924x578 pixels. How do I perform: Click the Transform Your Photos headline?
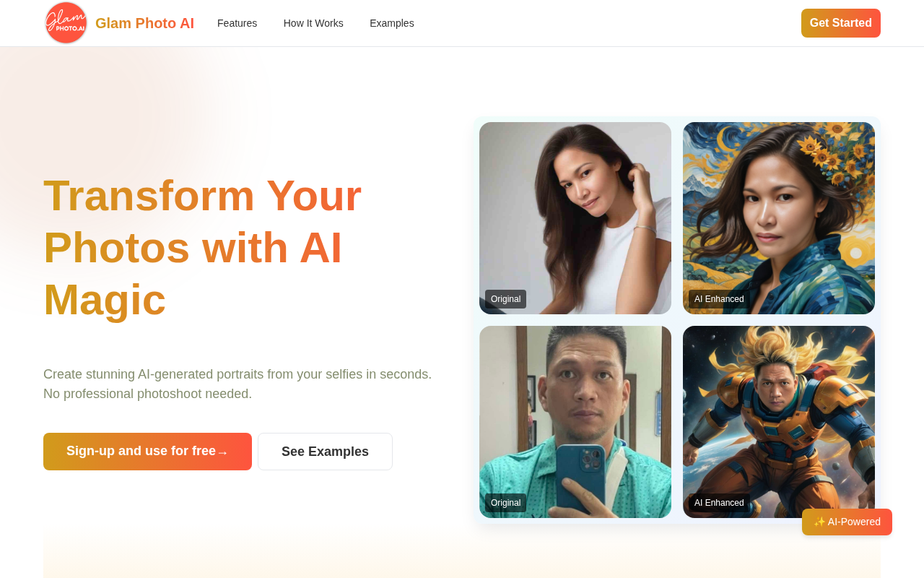(x=203, y=247)
